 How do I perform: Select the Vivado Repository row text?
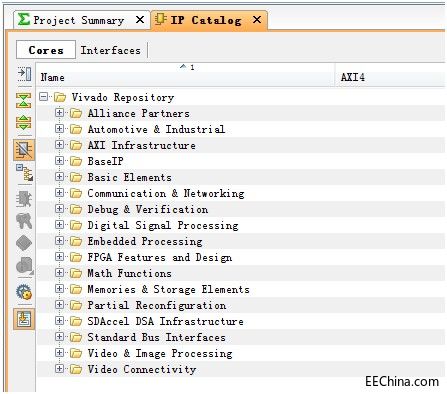123,97
